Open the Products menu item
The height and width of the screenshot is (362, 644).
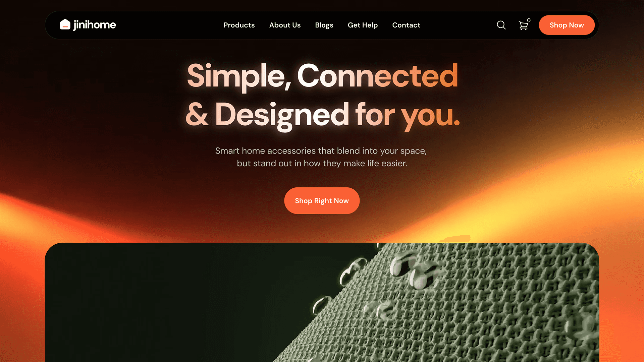point(239,25)
